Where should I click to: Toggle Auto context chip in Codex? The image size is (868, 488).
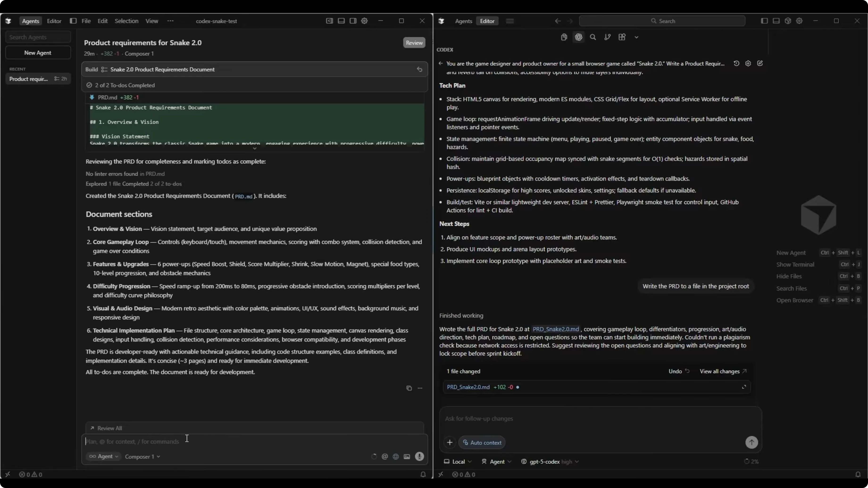click(x=482, y=443)
